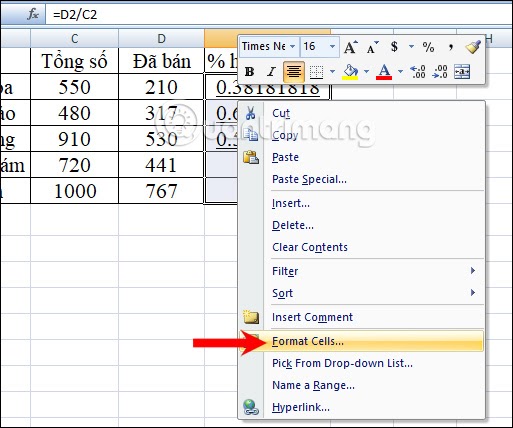This screenshot has width=513, height=428.
Task: Select the cell containing 441
Action: click(x=161, y=165)
